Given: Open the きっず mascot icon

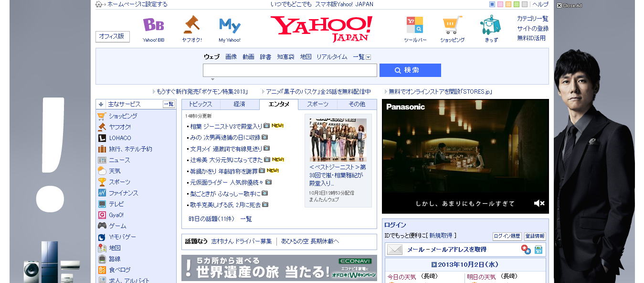Looking at the screenshot, I should coord(490,25).
